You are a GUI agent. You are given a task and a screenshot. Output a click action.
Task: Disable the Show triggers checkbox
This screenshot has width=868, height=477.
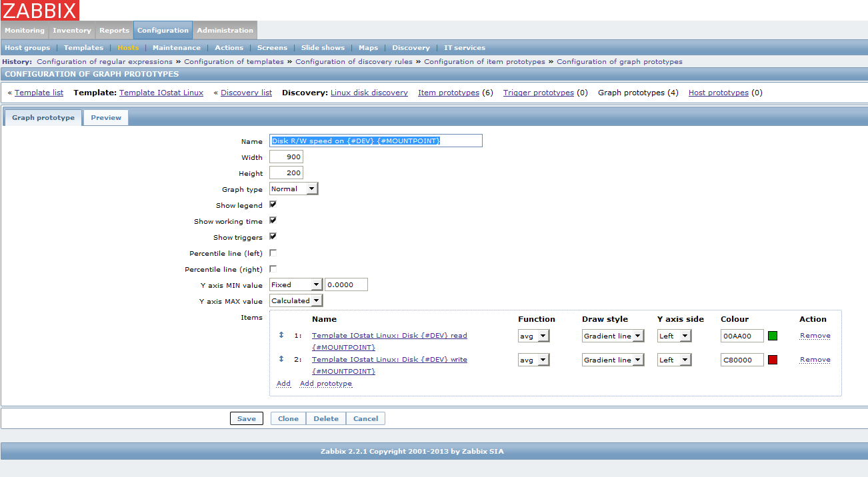(x=273, y=237)
